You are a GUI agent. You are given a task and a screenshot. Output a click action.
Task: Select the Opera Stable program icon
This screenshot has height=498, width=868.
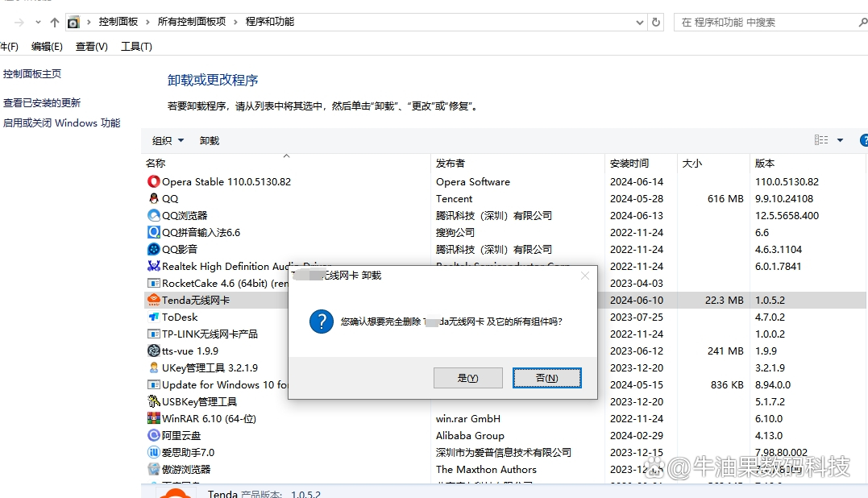[x=153, y=181]
